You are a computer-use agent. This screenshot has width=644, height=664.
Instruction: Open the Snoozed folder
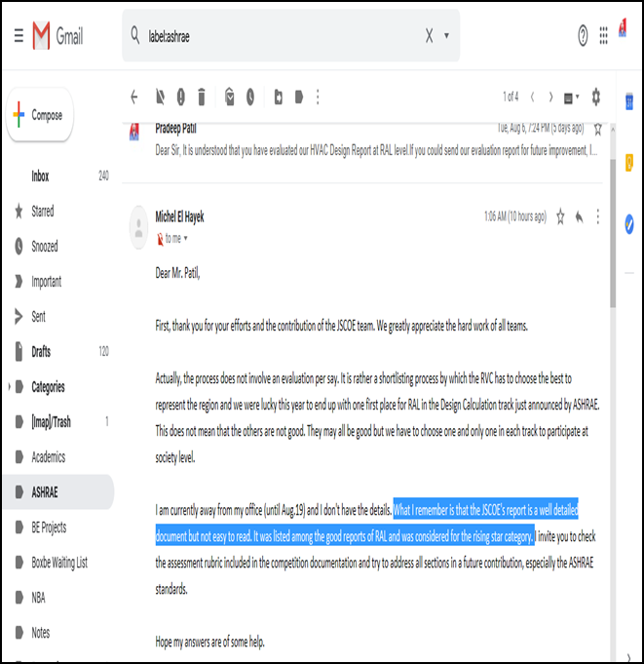pyautogui.click(x=58, y=246)
